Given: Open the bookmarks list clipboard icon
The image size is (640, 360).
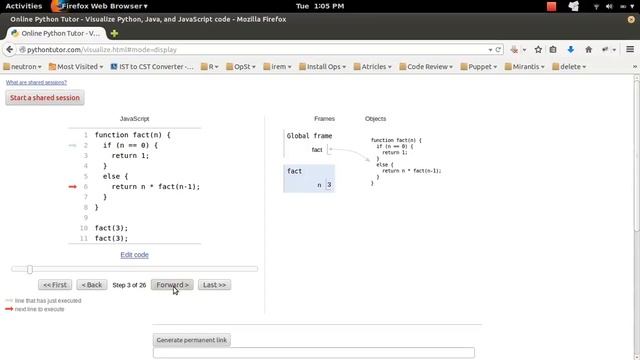Looking at the screenshot, I should coord(553,49).
